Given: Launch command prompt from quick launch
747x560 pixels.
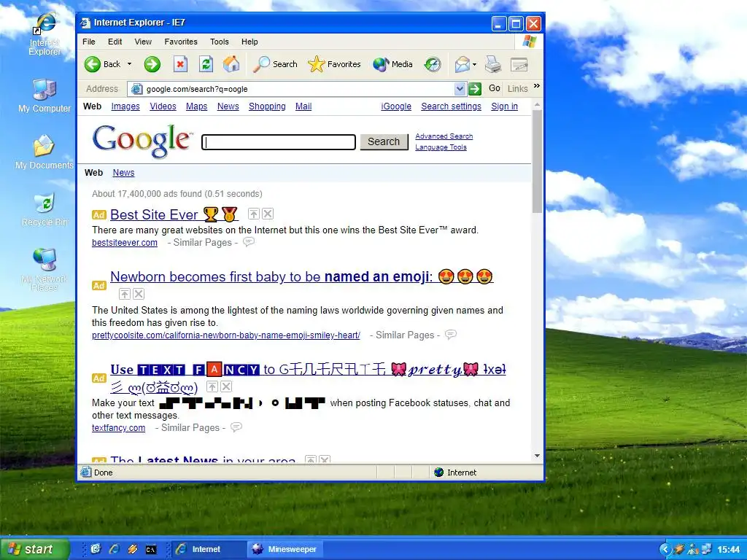Looking at the screenshot, I should 150,550.
